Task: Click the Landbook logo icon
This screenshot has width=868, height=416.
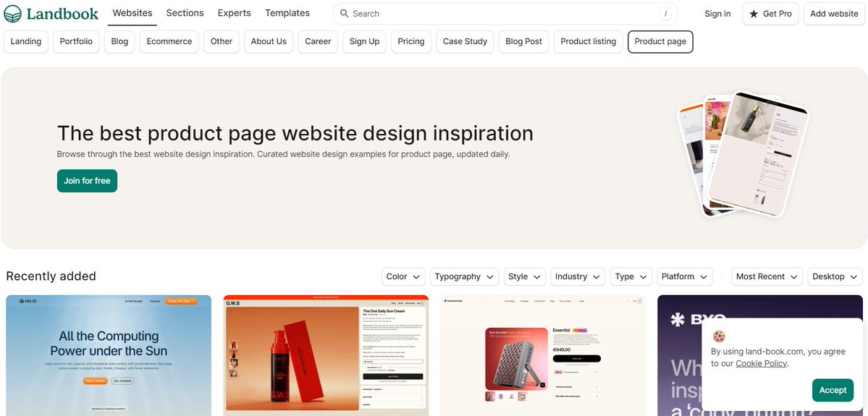Action: coord(13,13)
